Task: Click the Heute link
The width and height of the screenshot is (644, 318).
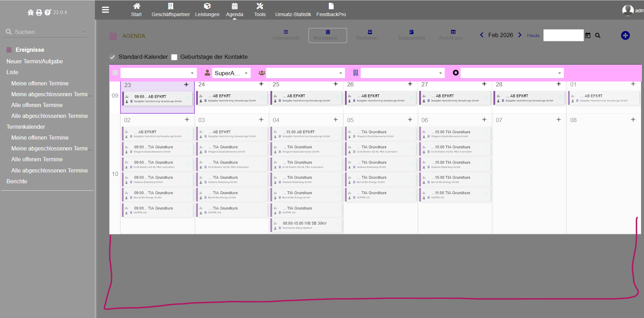Action: coord(533,35)
